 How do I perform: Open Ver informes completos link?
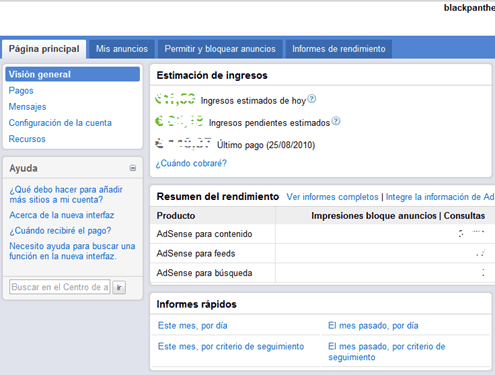point(332,197)
